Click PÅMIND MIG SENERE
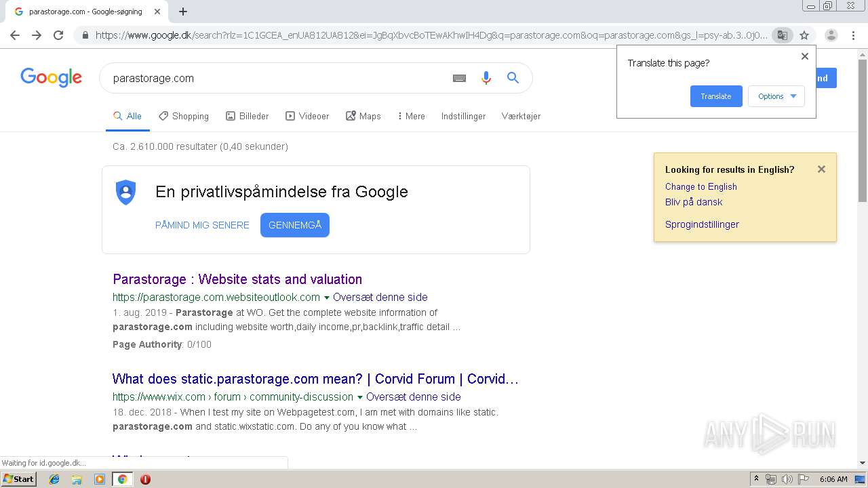Screen dimensions: 868x488 (202, 225)
